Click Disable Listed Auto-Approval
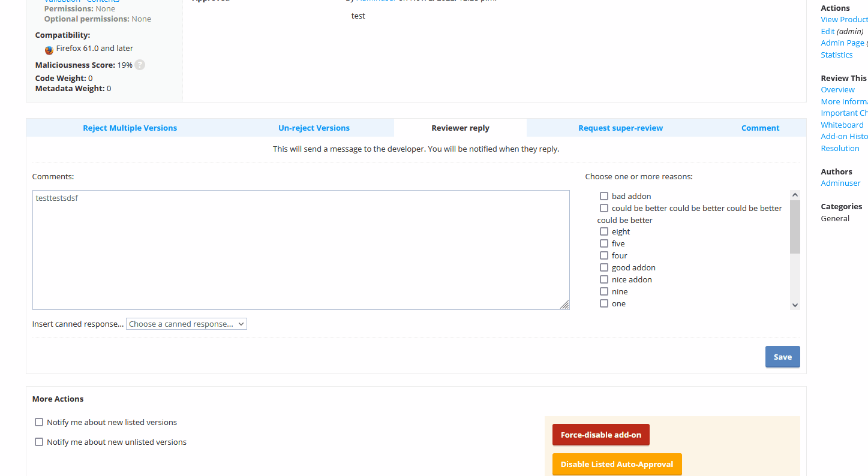 tap(617, 464)
